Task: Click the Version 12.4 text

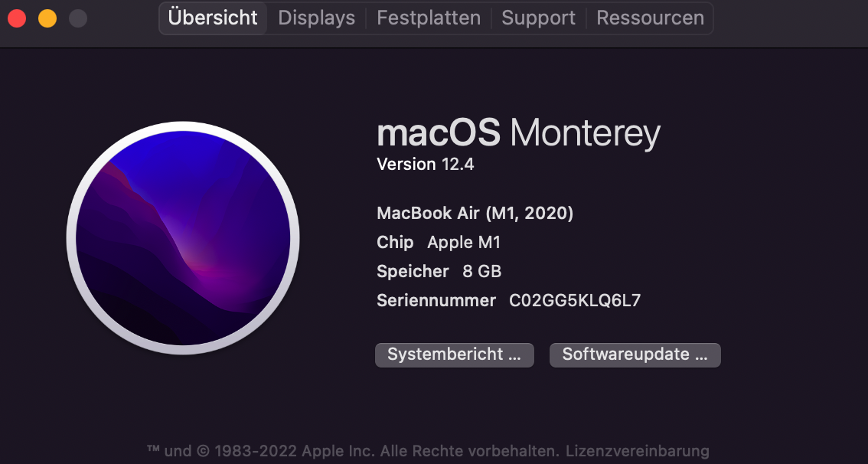Action: point(426,164)
